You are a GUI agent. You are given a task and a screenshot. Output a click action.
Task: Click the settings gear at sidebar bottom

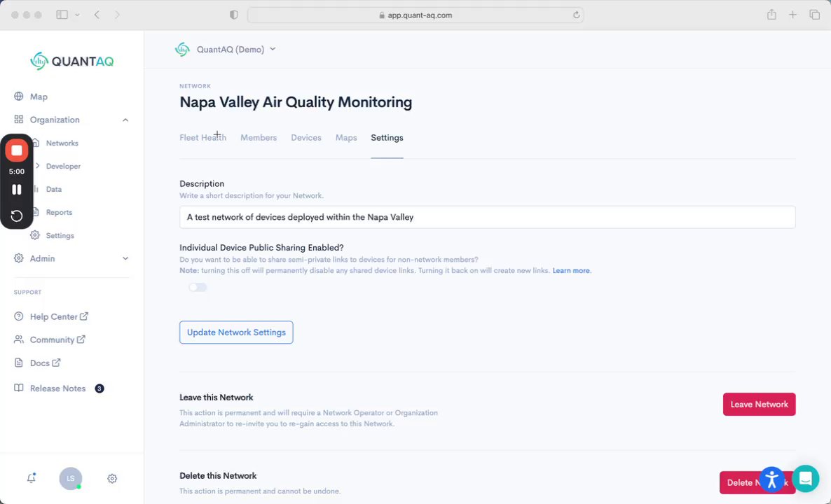point(112,479)
